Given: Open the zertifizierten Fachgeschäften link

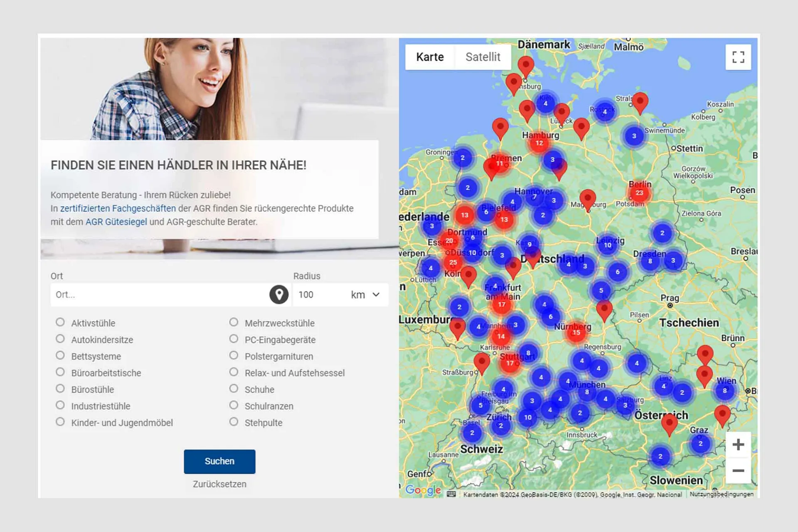Looking at the screenshot, I should 118,208.
